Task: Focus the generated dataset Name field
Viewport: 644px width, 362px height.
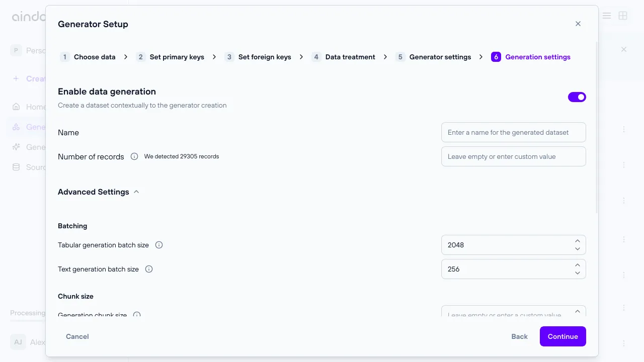Action: 513,132
